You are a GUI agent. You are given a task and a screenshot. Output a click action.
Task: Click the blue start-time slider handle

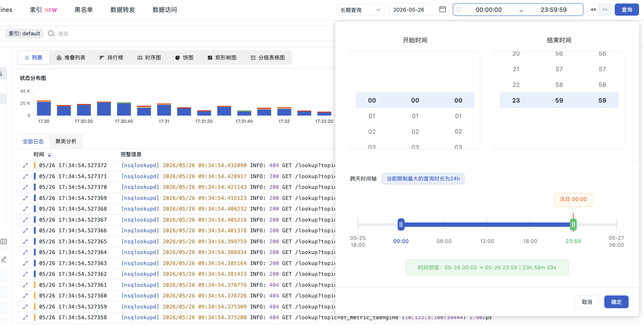(x=401, y=224)
